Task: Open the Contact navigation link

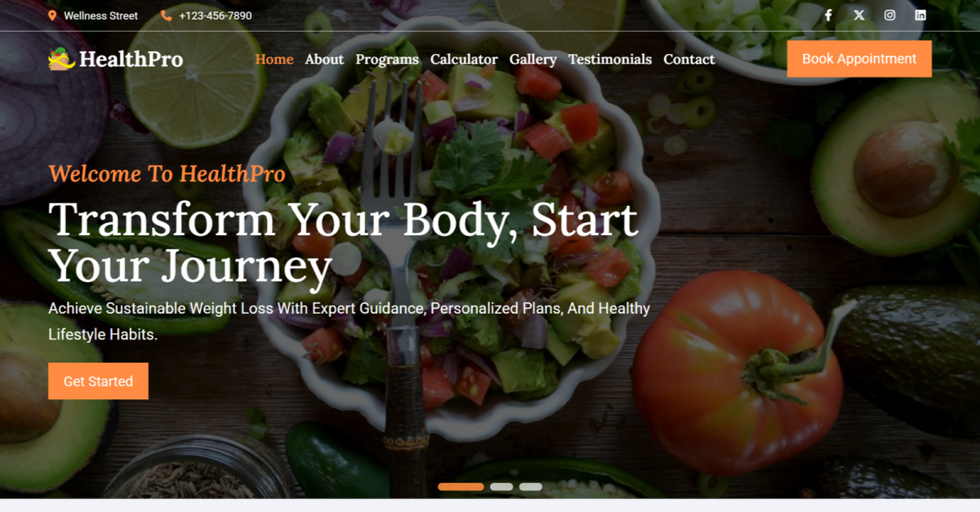Action: [689, 59]
